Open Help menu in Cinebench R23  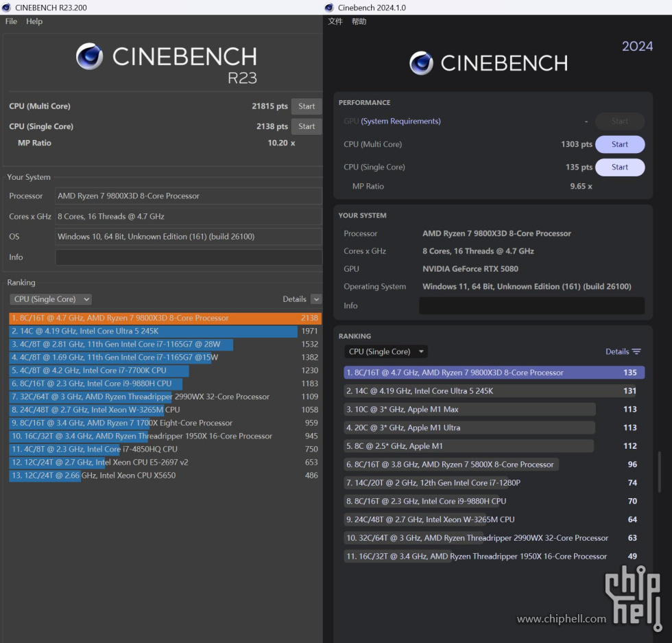(x=34, y=21)
